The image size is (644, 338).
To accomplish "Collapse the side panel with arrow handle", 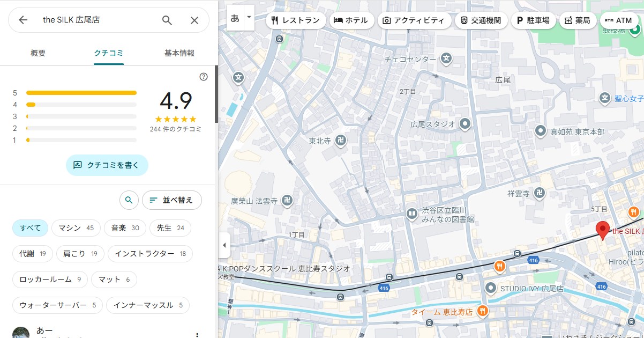I will (x=224, y=245).
